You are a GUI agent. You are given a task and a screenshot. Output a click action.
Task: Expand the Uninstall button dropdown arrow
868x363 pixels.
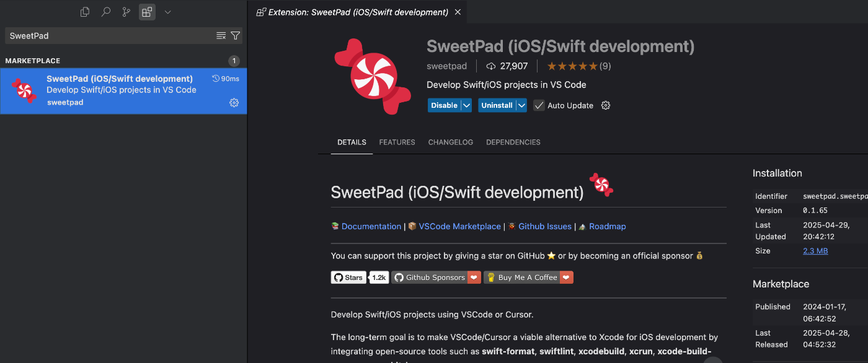(521, 105)
